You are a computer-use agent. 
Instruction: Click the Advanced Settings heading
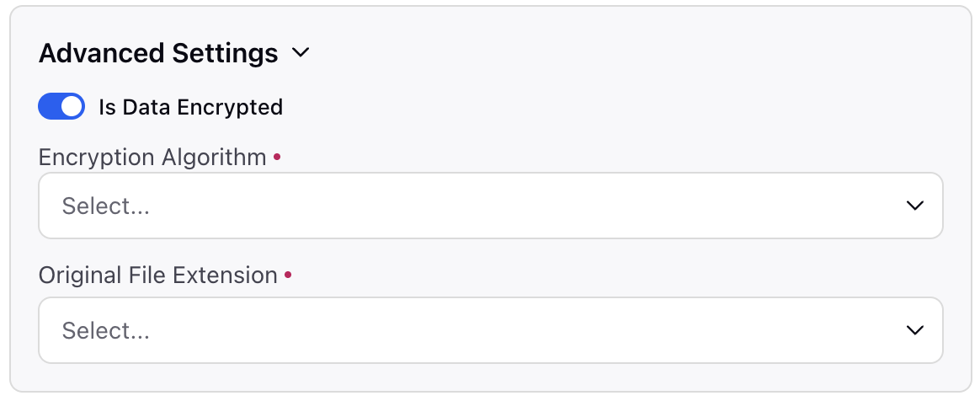pos(158,53)
